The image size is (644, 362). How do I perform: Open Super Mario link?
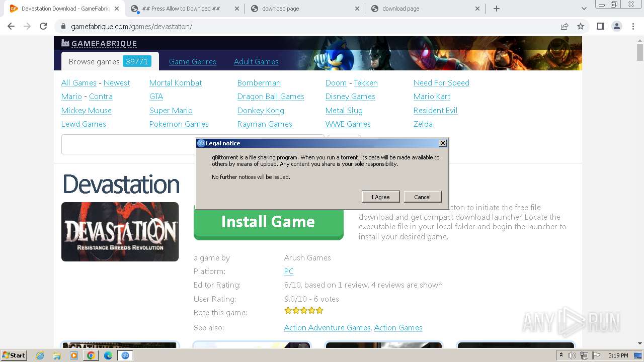pos(171,111)
